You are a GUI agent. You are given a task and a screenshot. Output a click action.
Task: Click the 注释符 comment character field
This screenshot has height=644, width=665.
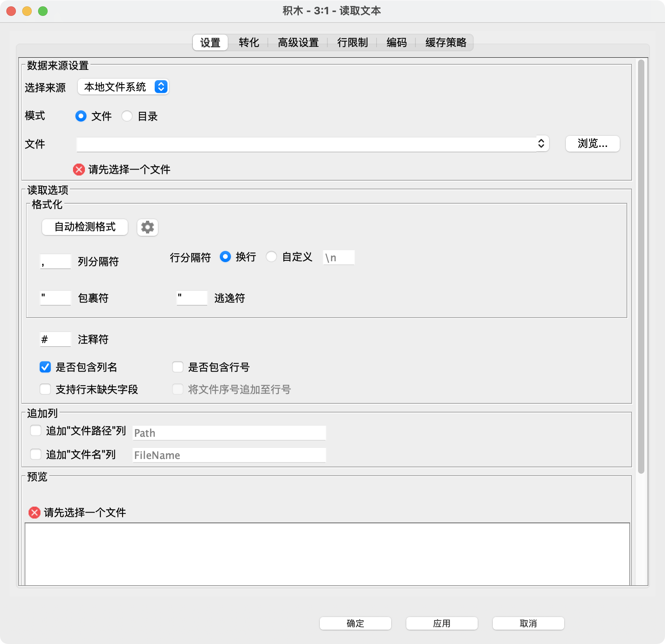pos(56,339)
